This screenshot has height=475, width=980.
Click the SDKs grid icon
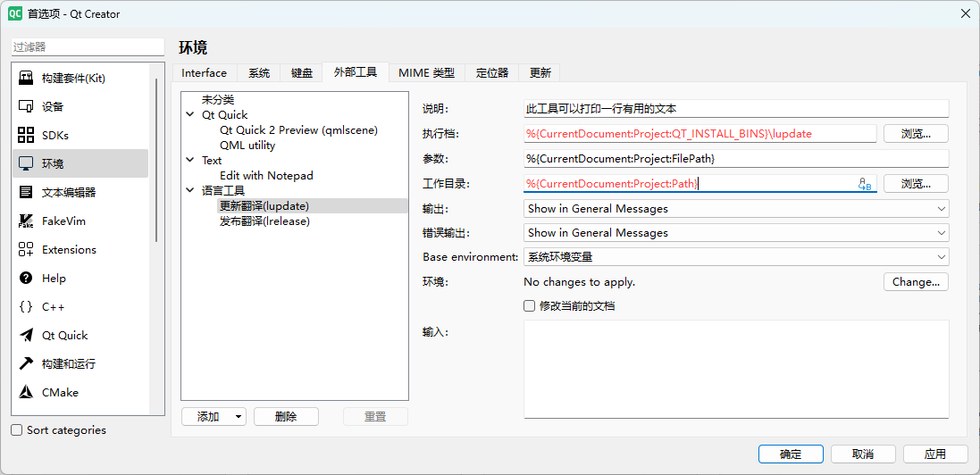26,135
